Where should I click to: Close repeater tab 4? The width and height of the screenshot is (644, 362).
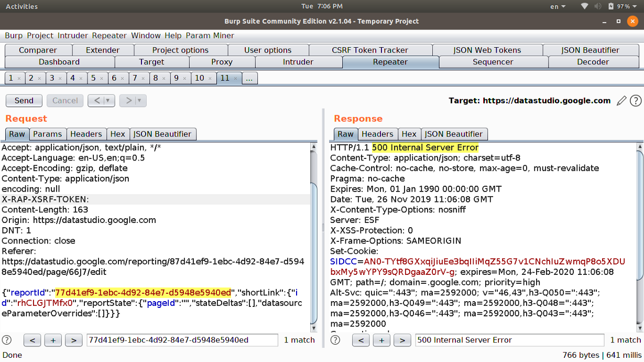81,79
